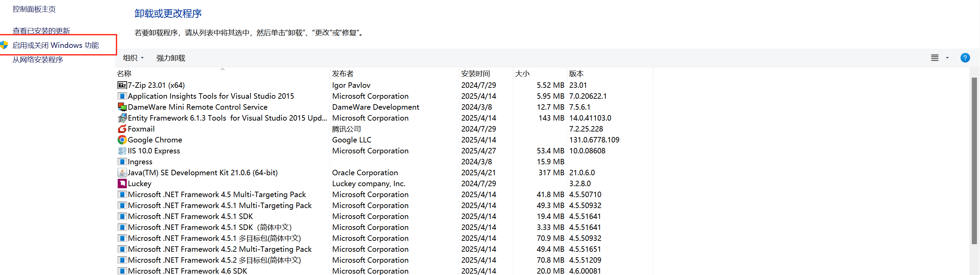Screen dimensions: 980x275
Task: Click the icon of .NET Framework 4.6 SDK
Action: click(x=122, y=271)
